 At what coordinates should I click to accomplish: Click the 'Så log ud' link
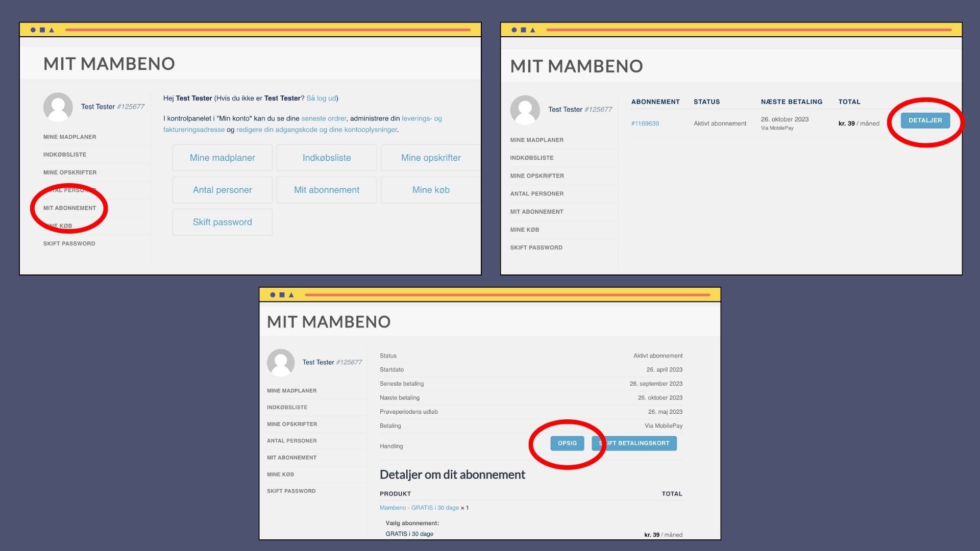click(x=321, y=98)
